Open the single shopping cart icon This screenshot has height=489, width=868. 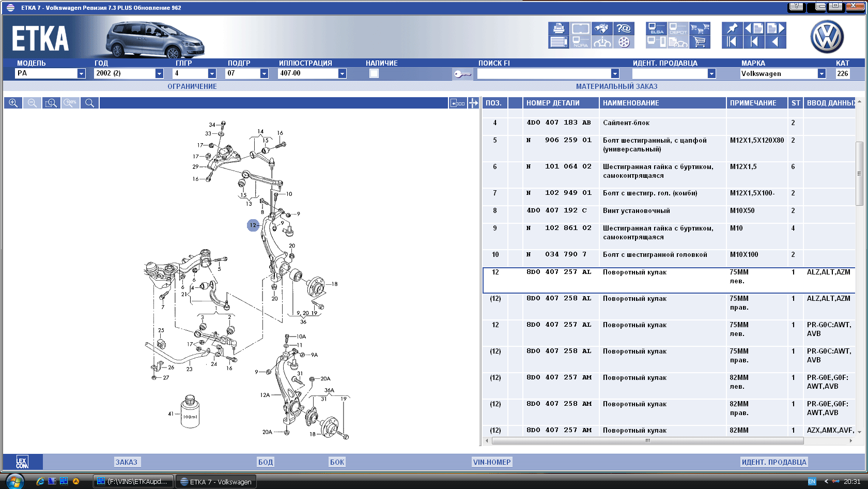tap(700, 42)
